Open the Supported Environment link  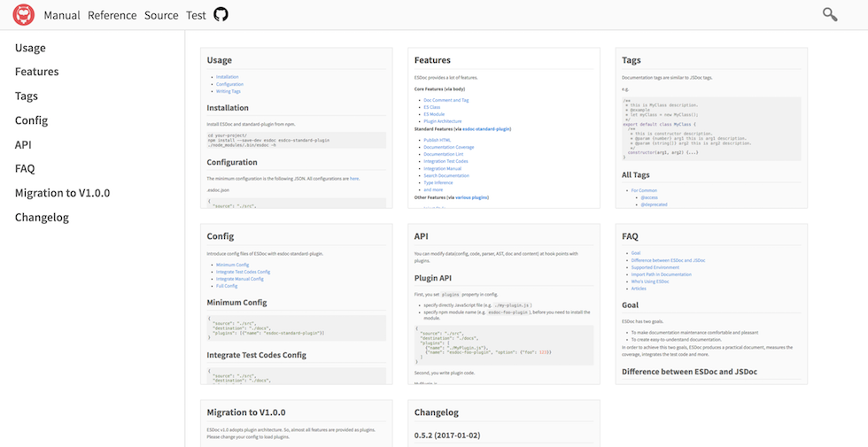pyautogui.click(x=655, y=267)
